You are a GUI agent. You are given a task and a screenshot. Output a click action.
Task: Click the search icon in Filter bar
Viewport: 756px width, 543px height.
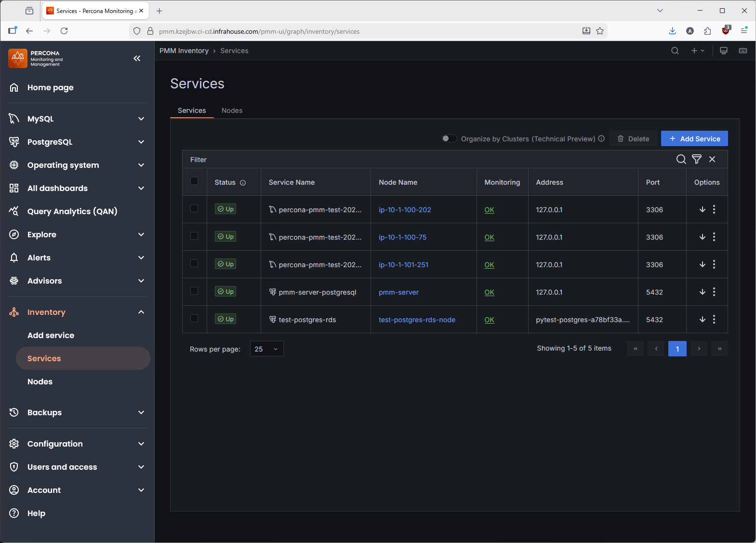coord(681,160)
